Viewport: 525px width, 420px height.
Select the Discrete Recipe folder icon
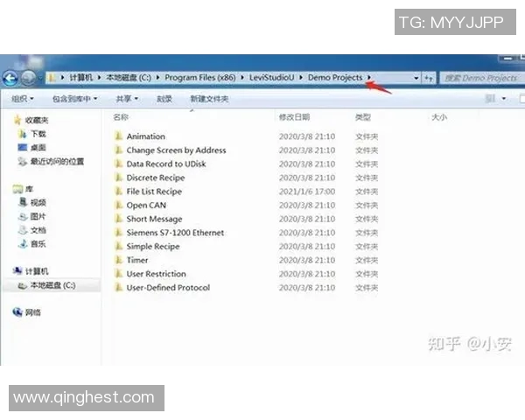tap(118, 177)
